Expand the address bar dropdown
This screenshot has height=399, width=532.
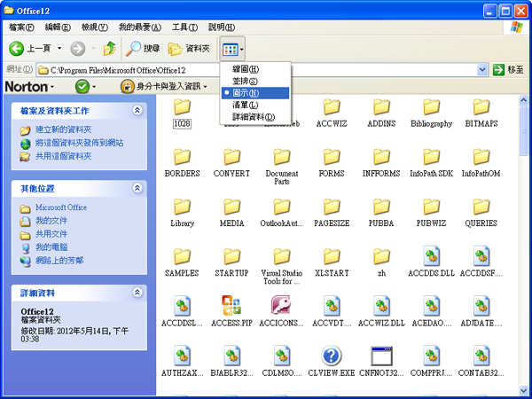[482, 70]
